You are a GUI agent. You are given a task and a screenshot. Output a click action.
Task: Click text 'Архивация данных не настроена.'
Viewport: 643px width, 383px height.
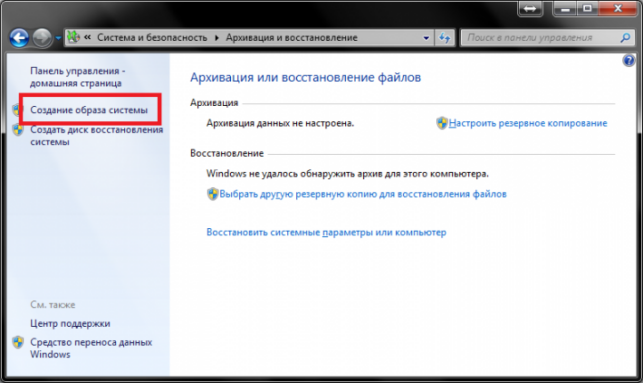click(280, 123)
